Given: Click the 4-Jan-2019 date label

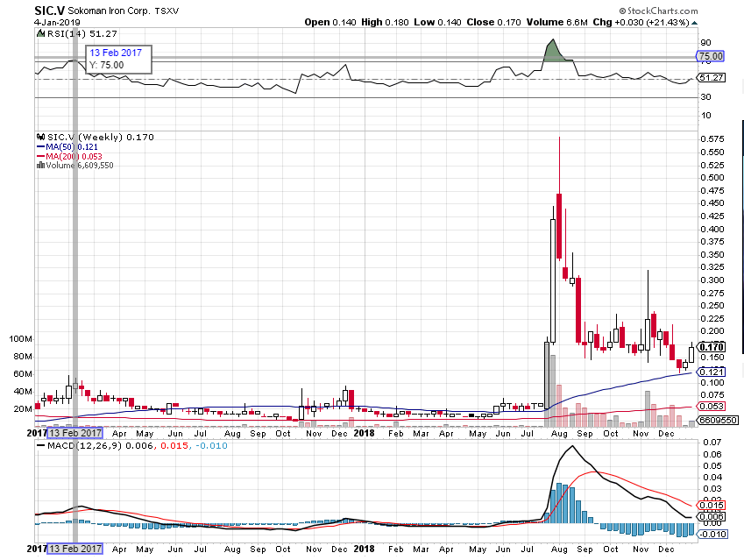Looking at the screenshot, I should coord(57,22).
